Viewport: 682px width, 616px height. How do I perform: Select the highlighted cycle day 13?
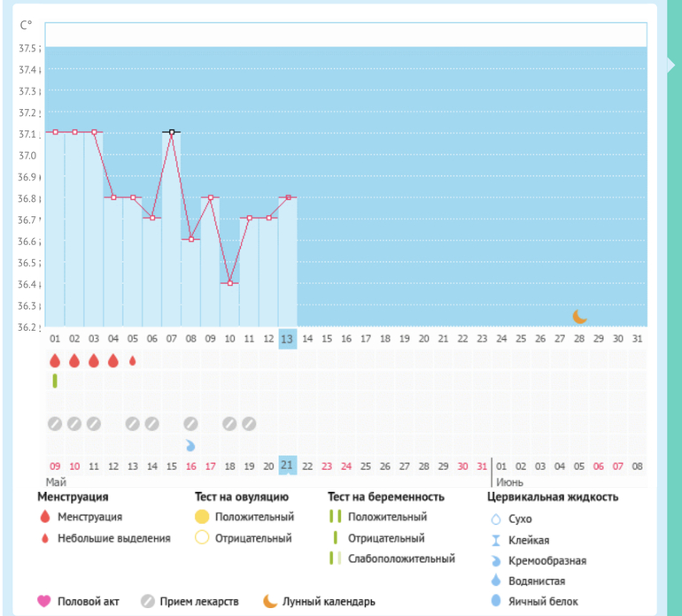click(x=286, y=339)
